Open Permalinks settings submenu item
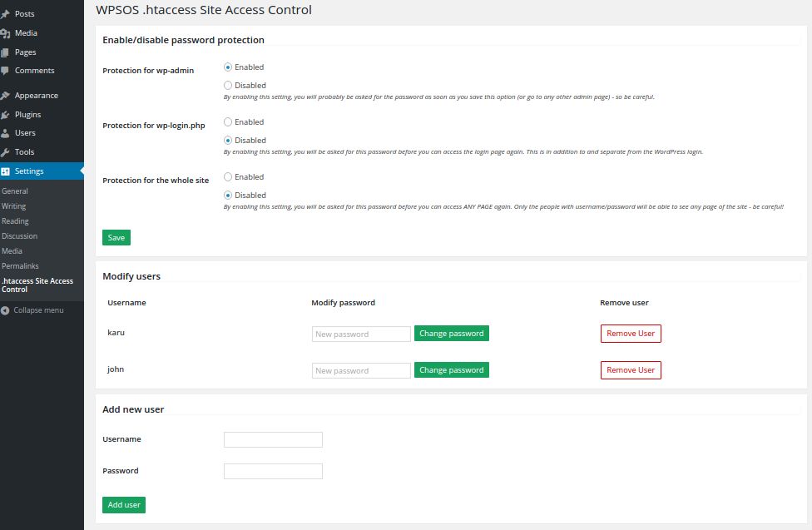The width and height of the screenshot is (812, 530). pyautogui.click(x=20, y=266)
